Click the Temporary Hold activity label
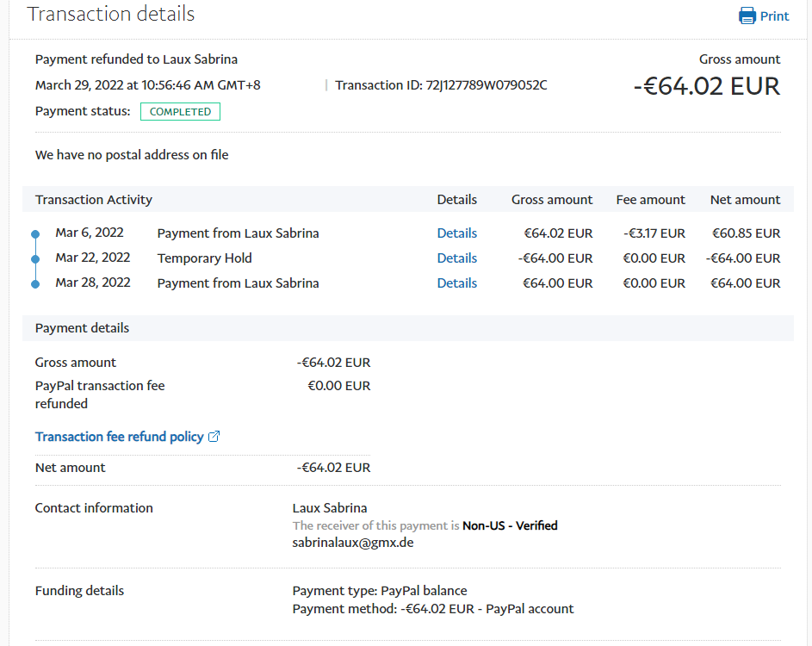812x646 pixels. [204, 258]
